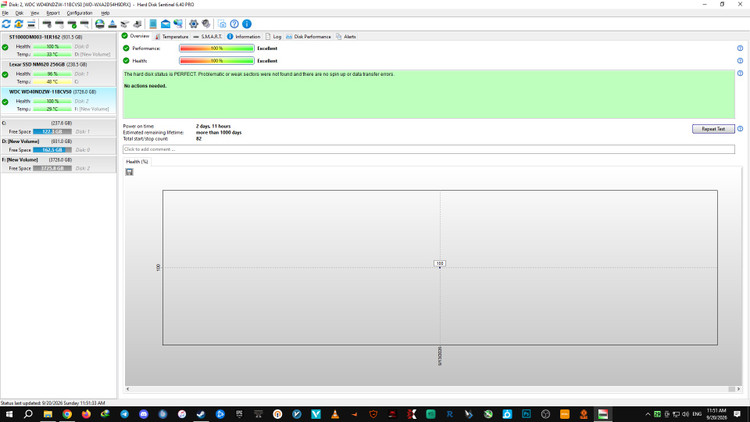Open the send e-mail envelope toolbar icon

(x=165, y=24)
